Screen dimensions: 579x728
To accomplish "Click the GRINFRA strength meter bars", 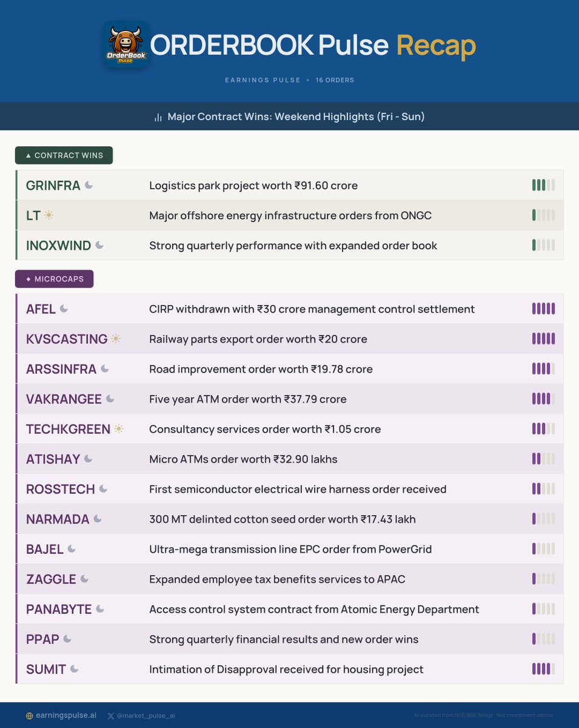I will coord(543,185).
